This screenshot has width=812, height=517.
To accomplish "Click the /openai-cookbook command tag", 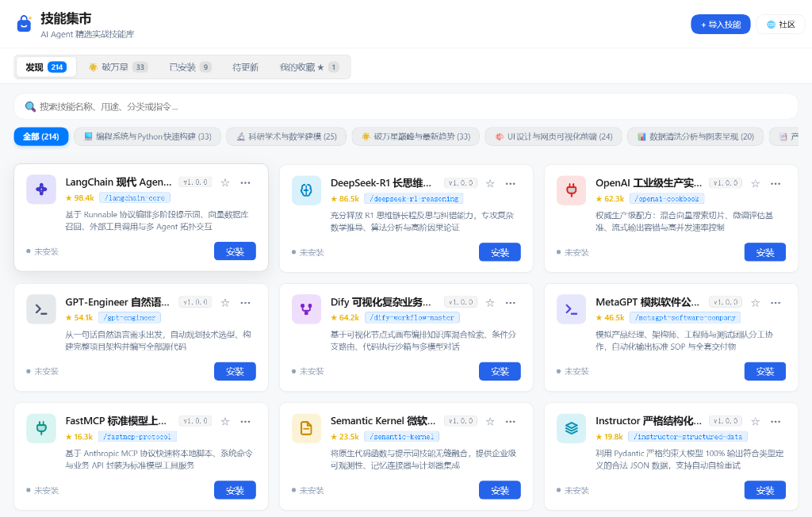I will [666, 199].
